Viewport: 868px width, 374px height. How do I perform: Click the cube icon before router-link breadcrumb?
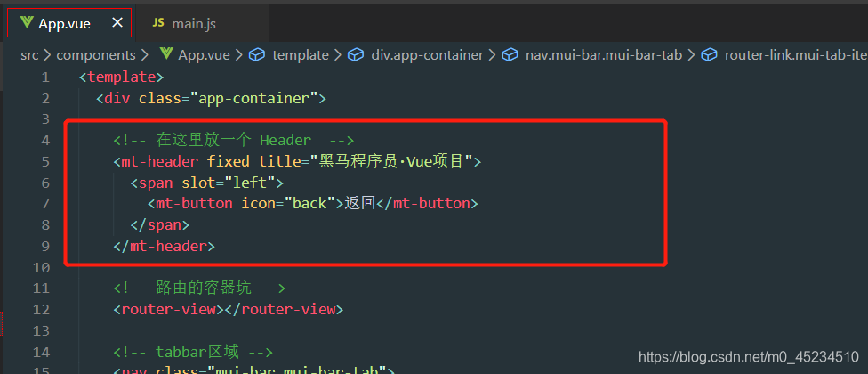pyautogui.click(x=709, y=55)
